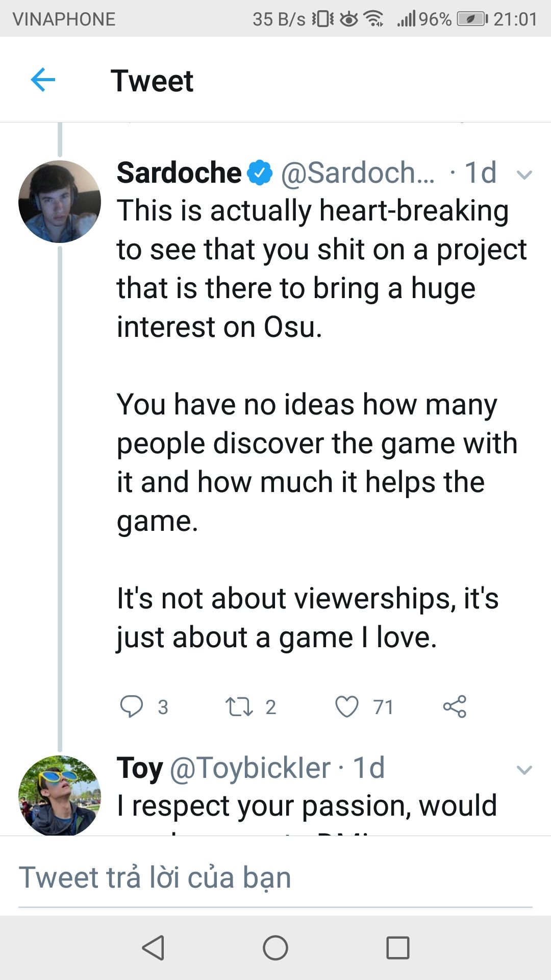Open Sardoche's tweet options chevron
Viewport: 551px width, 980px height.
pos(524,175)
